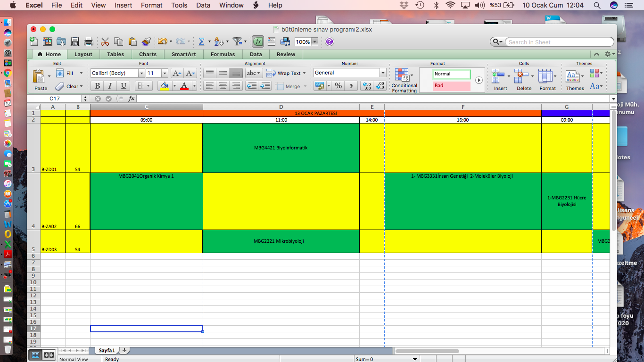Screen dimensions: 644x362
Task: Select the Format Painter brush
Action: click(x=146, y=41)
